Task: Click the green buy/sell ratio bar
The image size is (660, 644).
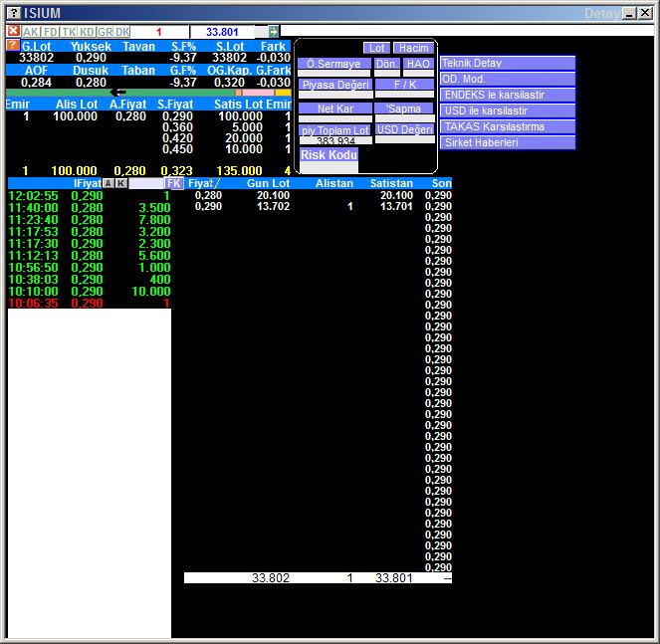Action: point(119,92)
